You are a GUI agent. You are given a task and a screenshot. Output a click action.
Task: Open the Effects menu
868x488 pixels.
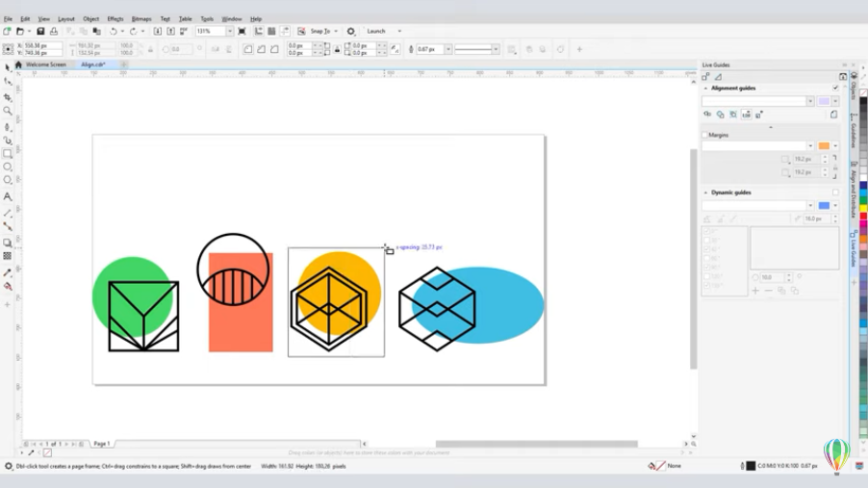pyautogui.click(x=115, y=19)
